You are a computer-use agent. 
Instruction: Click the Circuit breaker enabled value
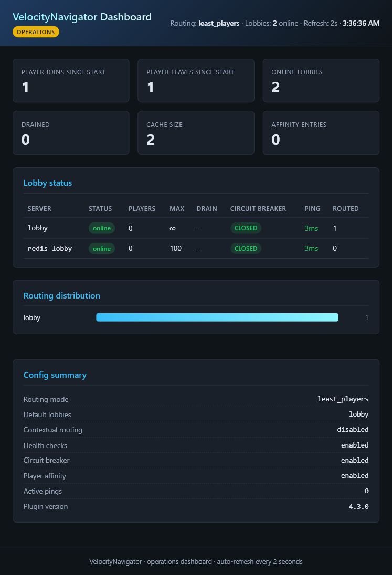pos(355,460)
